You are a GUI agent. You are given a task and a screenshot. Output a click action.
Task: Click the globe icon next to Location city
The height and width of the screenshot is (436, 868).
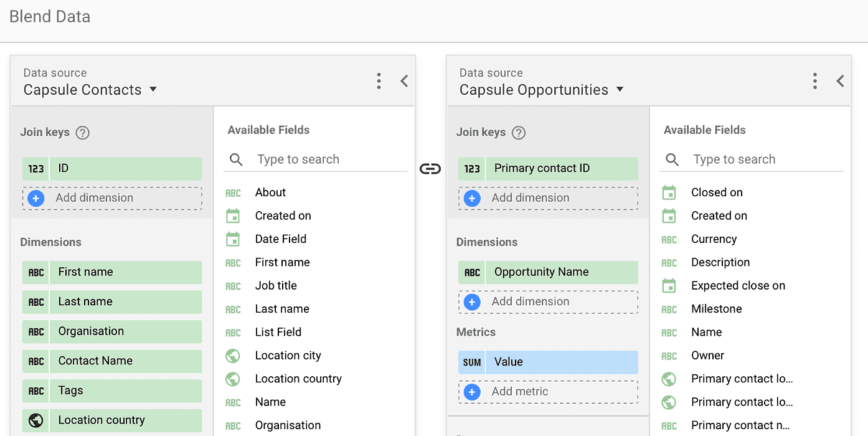pyautogui.click(x=233, y=356)
